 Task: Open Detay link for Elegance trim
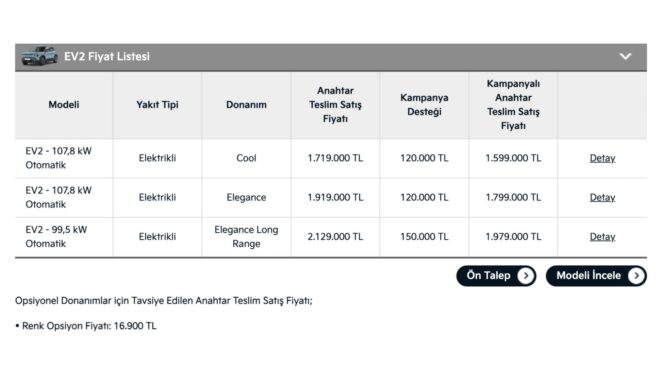(x=602, y=198)
